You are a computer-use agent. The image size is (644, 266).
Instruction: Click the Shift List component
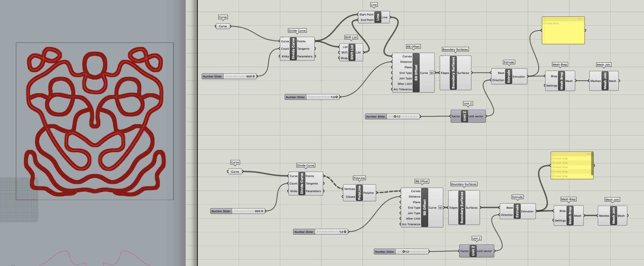(352, 52)
